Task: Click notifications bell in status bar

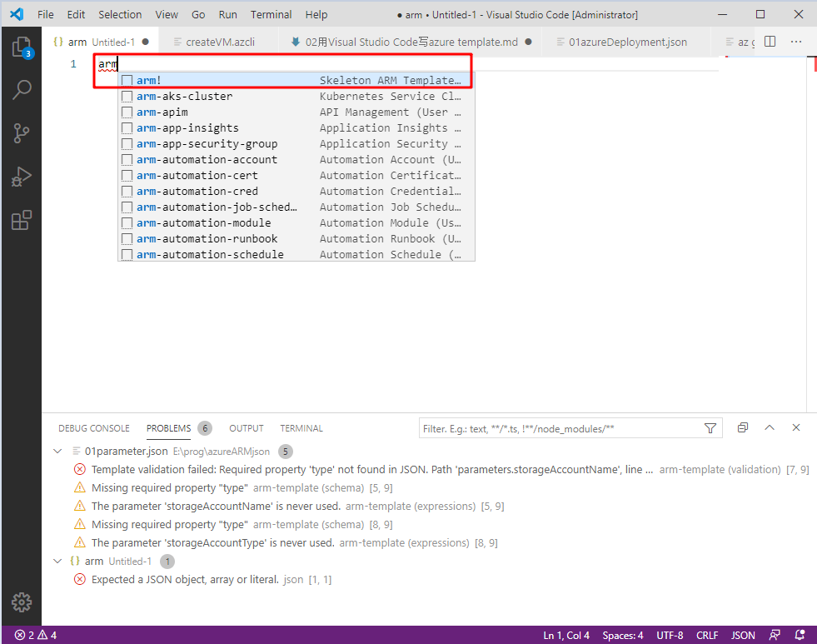Action: tap(800, 635)
